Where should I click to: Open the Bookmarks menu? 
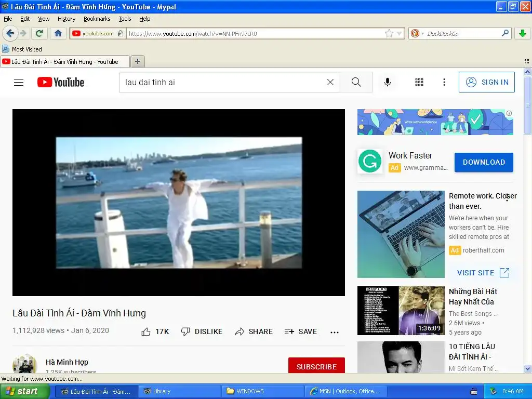point(97,19)
